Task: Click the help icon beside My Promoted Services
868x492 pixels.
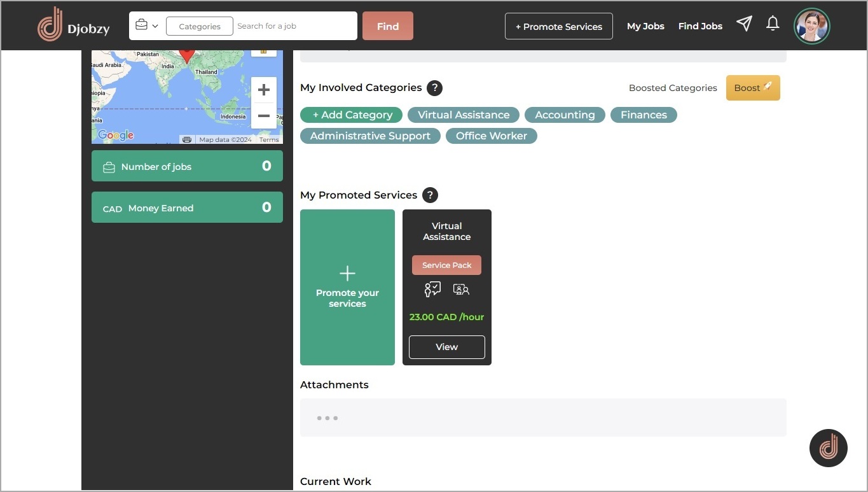Action: tap(430, 195)
